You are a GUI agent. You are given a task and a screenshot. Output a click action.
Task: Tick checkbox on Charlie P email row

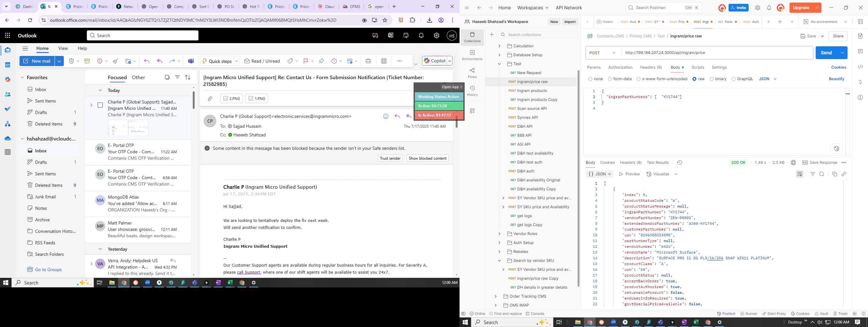click(100, 105)
